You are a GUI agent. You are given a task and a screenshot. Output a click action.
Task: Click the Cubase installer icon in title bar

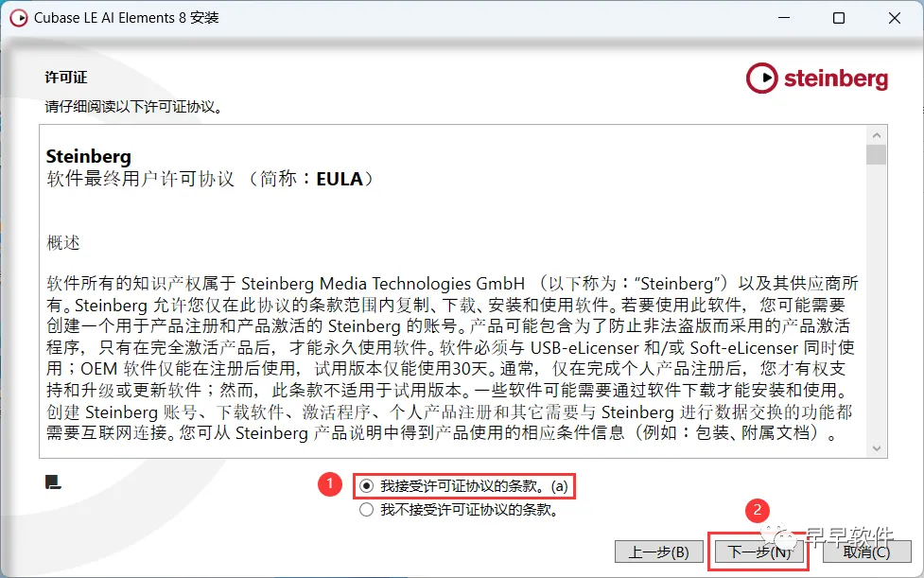[19, 18]
